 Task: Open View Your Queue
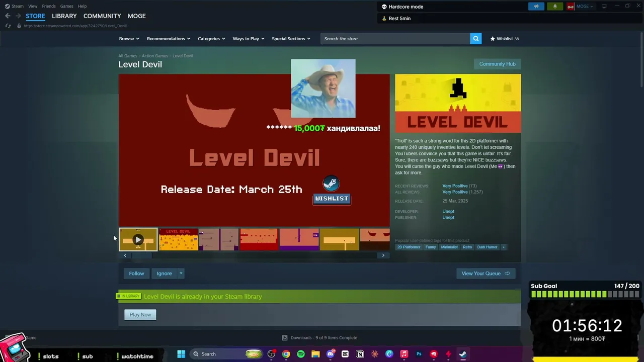(486, 274)
